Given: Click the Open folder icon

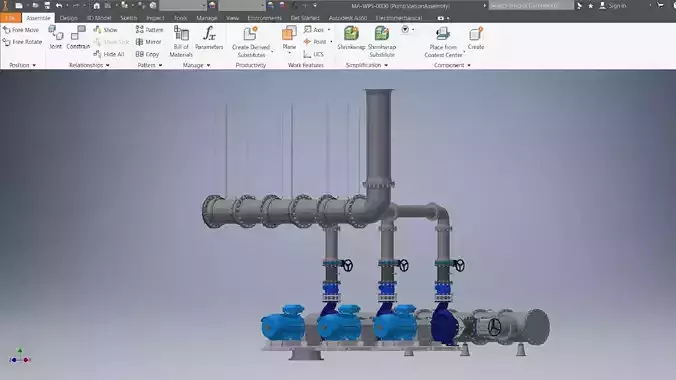Looking at the screenshot, I should click(x=35, y=6).
